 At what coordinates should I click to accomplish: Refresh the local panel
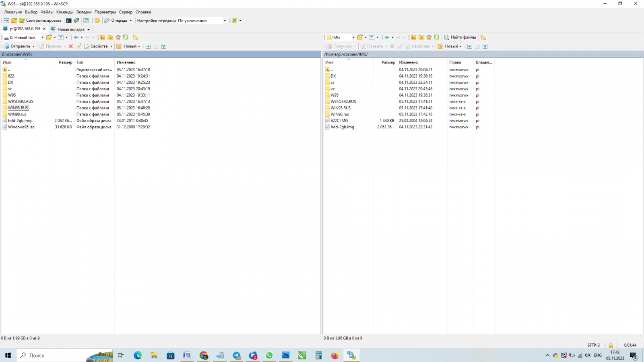[126, 37]
